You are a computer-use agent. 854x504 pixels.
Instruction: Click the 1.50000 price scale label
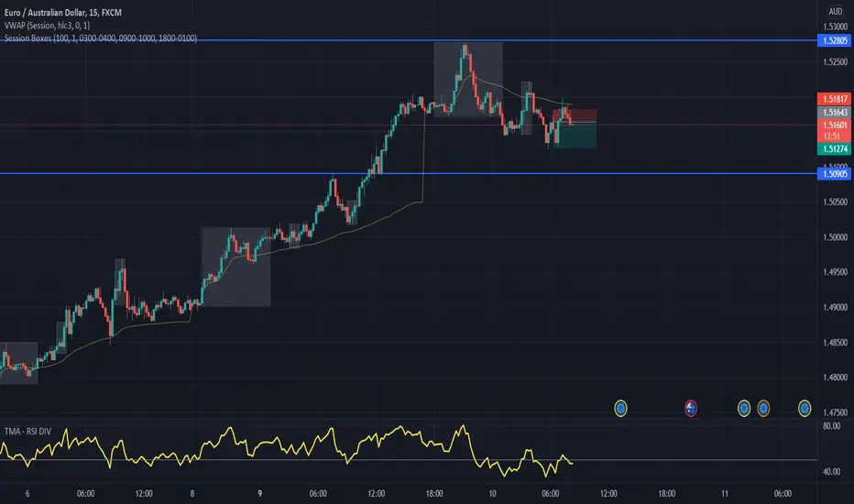click(x=835, y=237)
